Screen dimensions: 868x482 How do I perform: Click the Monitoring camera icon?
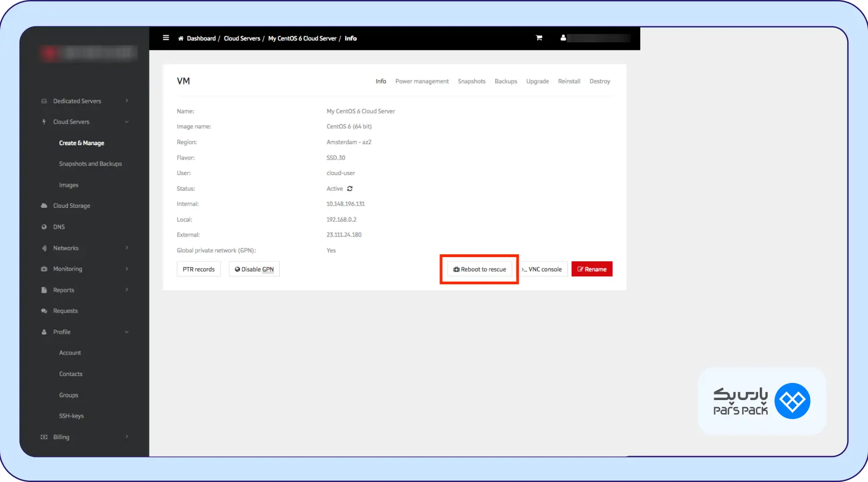(x=44, y=269)
